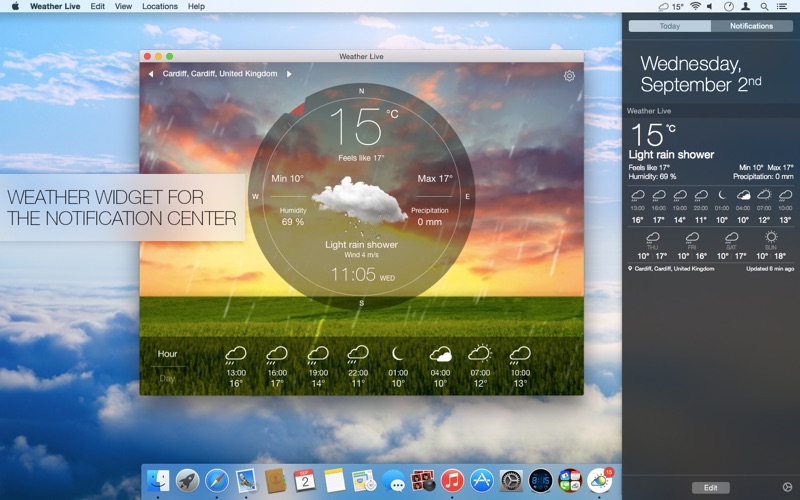Click Sunday forecast in the widget

pos(770,244)
